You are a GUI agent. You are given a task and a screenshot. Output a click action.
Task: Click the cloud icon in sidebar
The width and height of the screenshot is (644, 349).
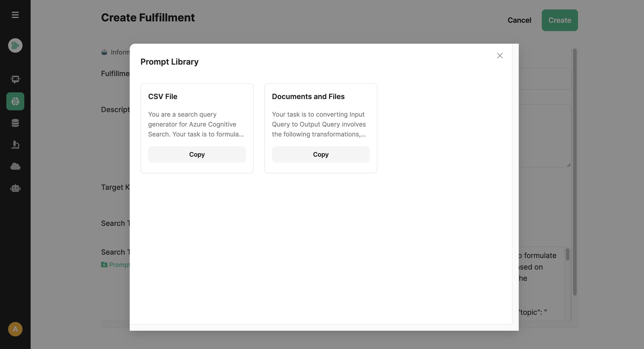click(x=15, y=166)
